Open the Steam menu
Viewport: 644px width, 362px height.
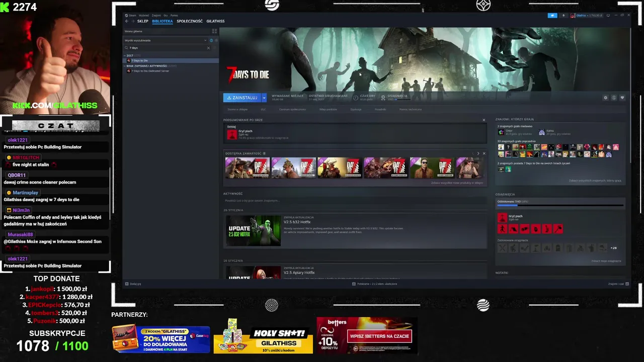(x=131, y=16)
